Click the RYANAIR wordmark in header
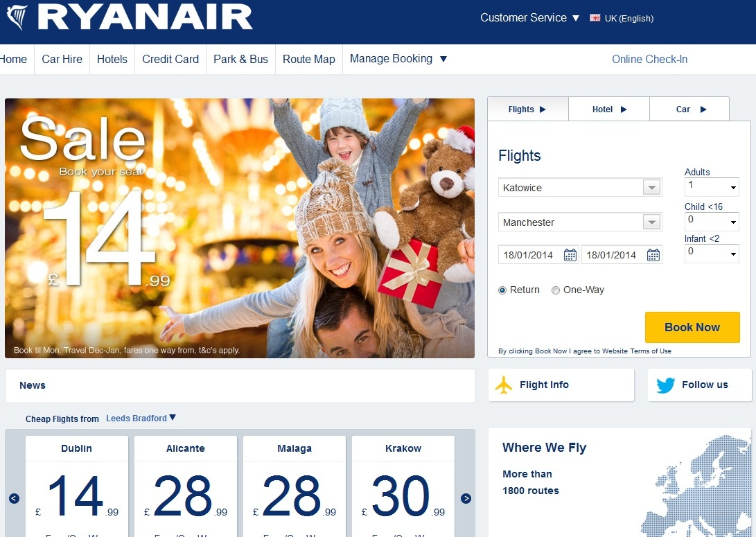 point(145,17)
